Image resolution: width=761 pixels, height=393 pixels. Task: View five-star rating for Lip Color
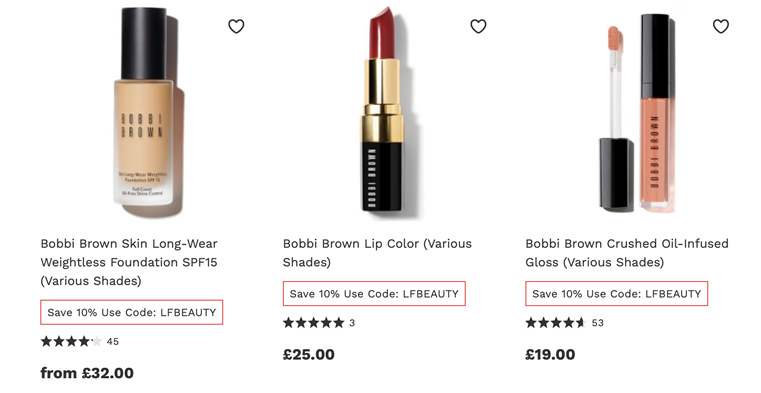coord(314,323)
